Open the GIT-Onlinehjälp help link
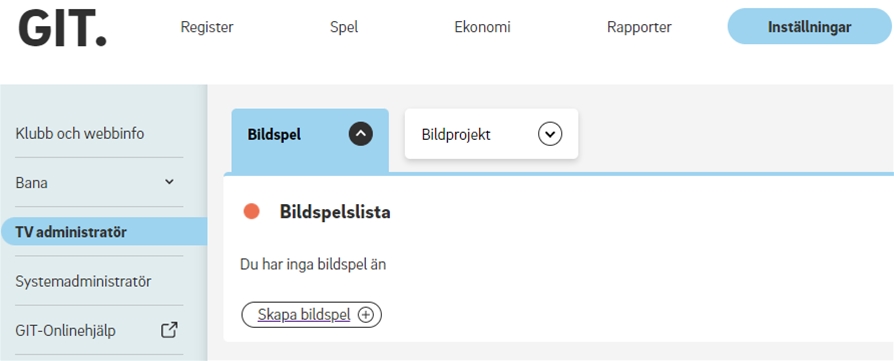The height and width of the screenshot is (361, 894). pos(66,331)
